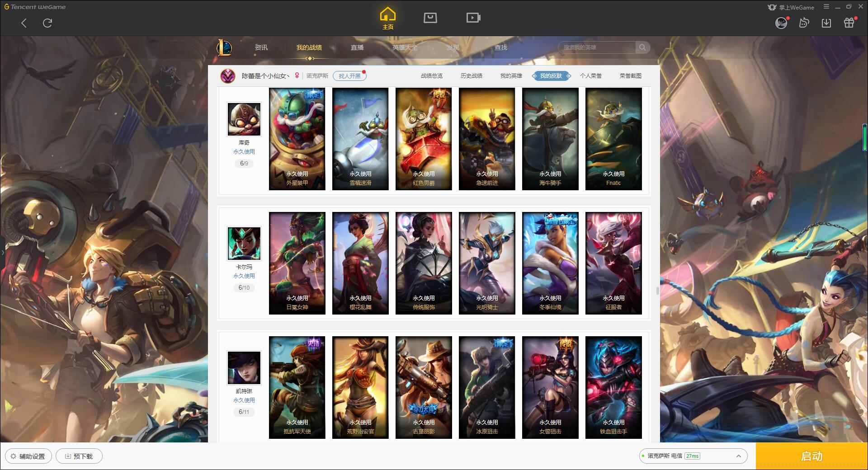Select the 征服者 skin card
This screenshot has width=868, height=470.
[613, 263]
